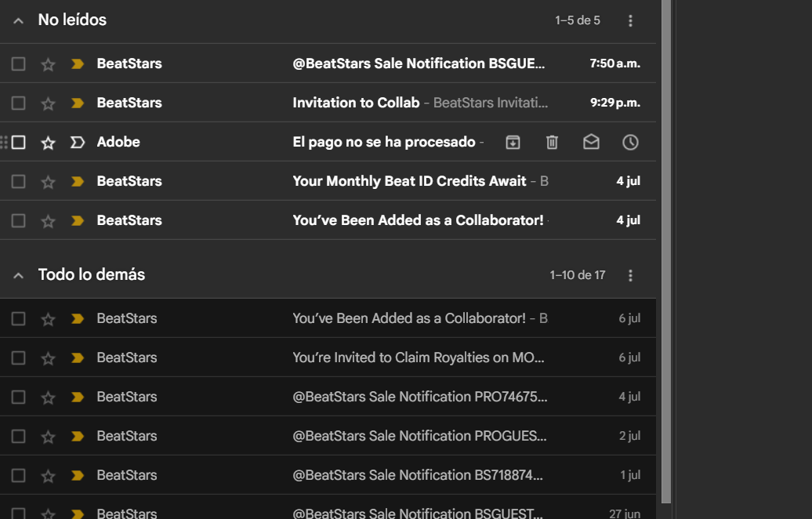The width and height of the screenshot is (812, 519).
Task: Select checkbox for Claim Royalties email
Action: pos(18,358)
